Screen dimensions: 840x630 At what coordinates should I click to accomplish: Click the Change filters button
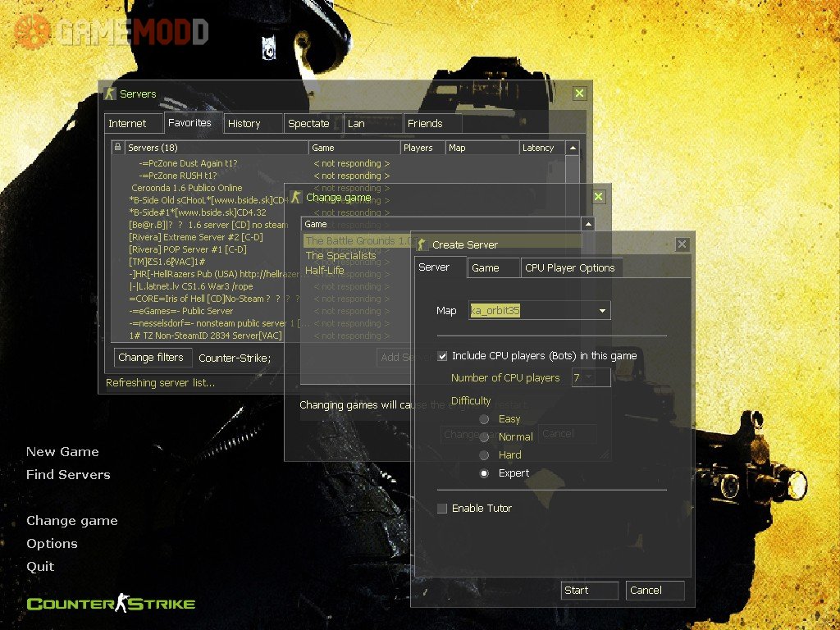click(x=150, y=358)
